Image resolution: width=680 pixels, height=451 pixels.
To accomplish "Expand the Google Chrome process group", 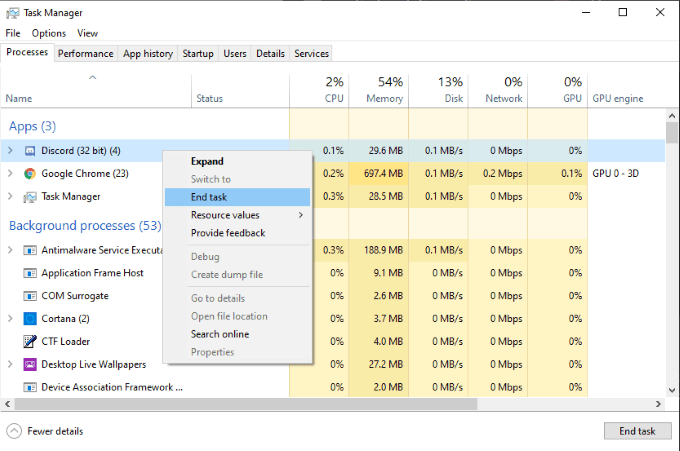I will (10, 174).
